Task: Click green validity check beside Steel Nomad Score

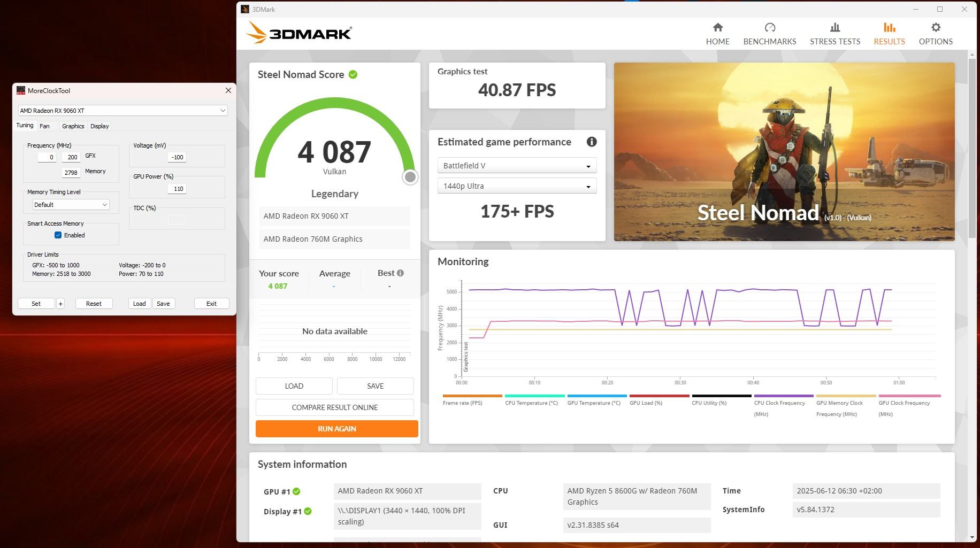Action: point(353,74)
